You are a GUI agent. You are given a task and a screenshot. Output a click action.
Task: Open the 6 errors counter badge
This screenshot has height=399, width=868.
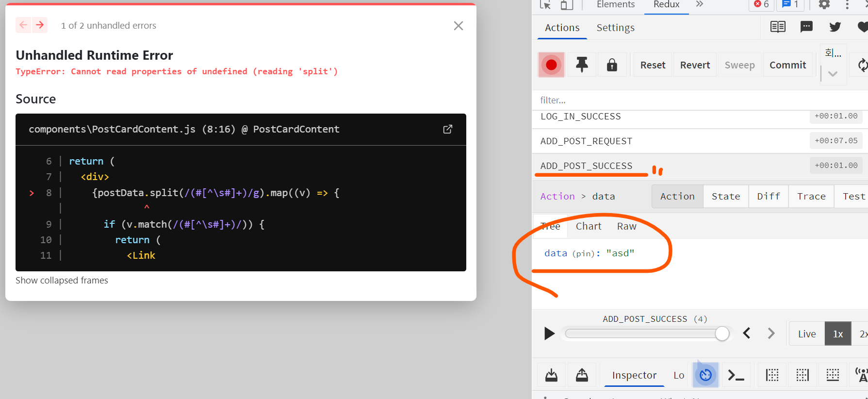pos(761,4)
